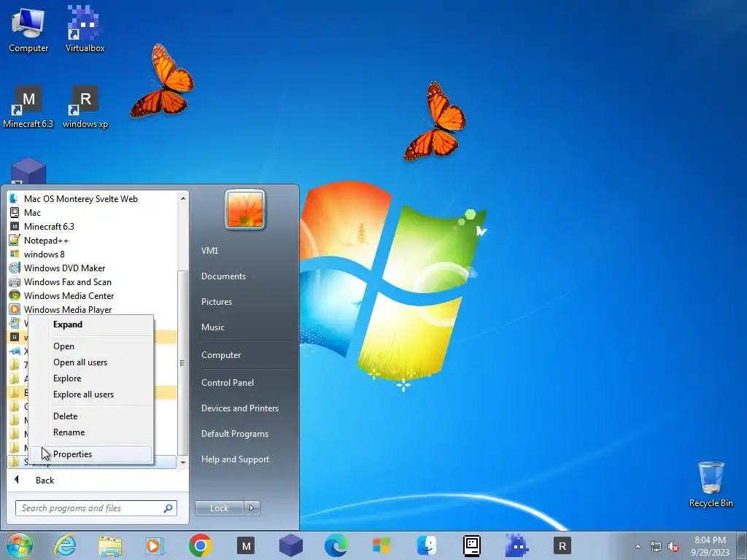Open the Recycle Bin on the desktop
The height and width of the screenshot is (560, 747).
tap(711, 484)
